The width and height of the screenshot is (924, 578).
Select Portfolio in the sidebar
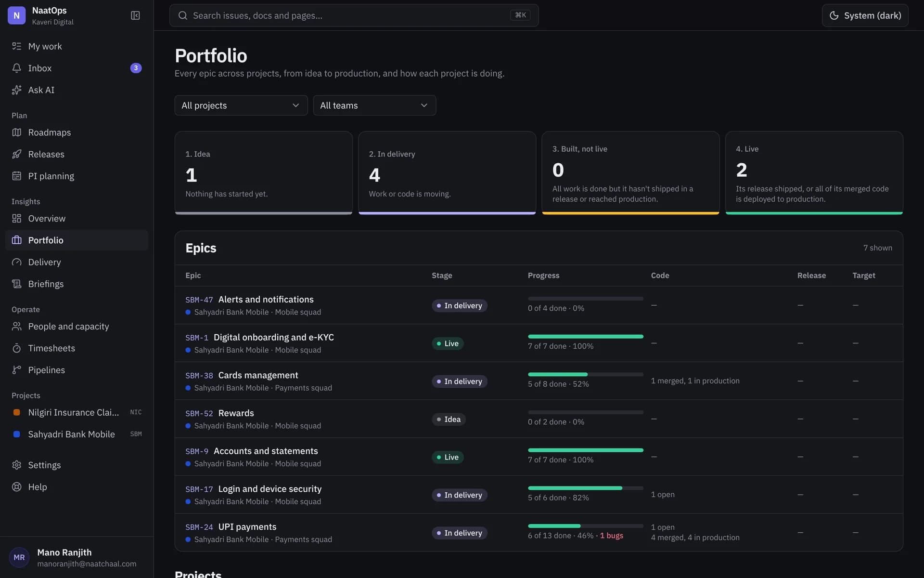[x=77, y=240]
